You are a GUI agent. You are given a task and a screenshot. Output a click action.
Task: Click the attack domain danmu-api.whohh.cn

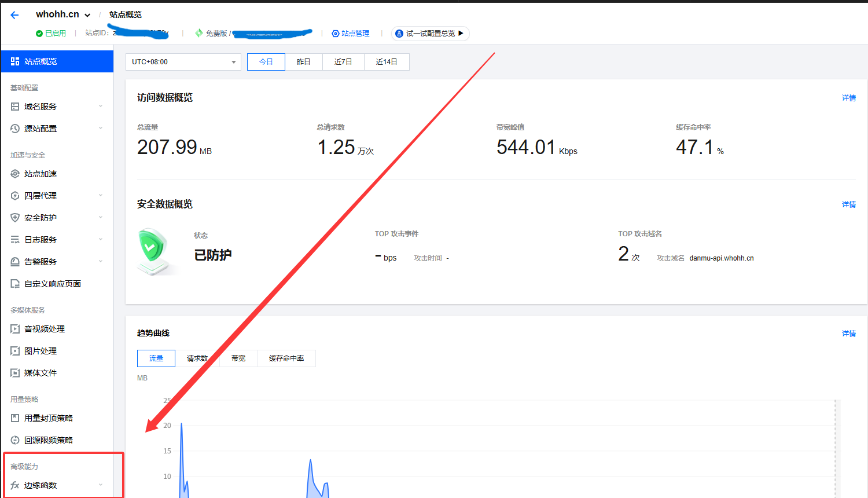pos(722,258)
